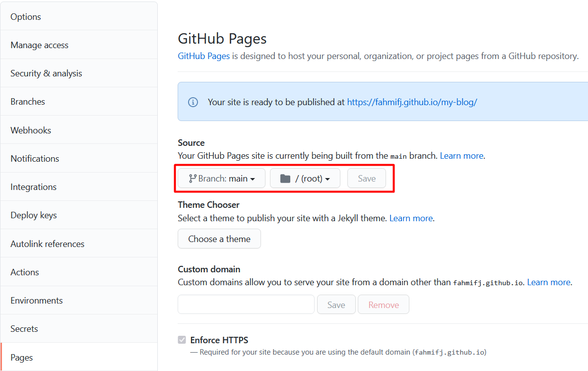The height and width of the screenshot is (371, 588).
Task: Click Save next to custom domain field
Action: coord(336,305)
